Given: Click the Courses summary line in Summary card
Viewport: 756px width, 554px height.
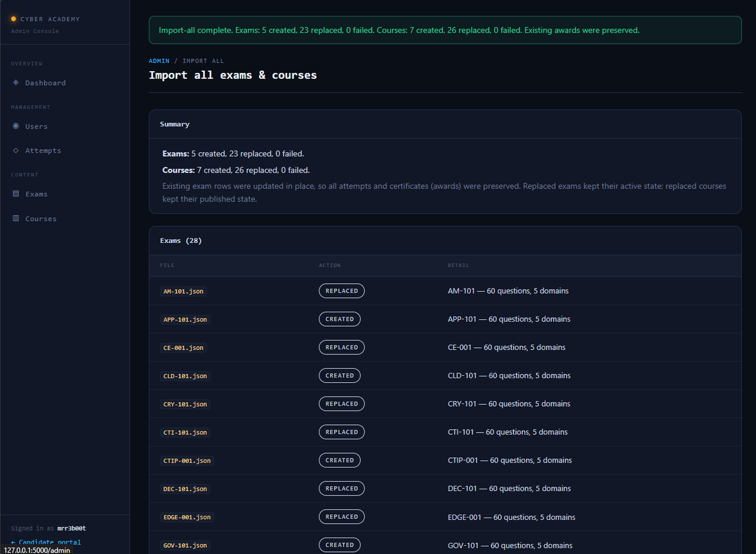Looking at the screenshot, I should coord(236,170).
